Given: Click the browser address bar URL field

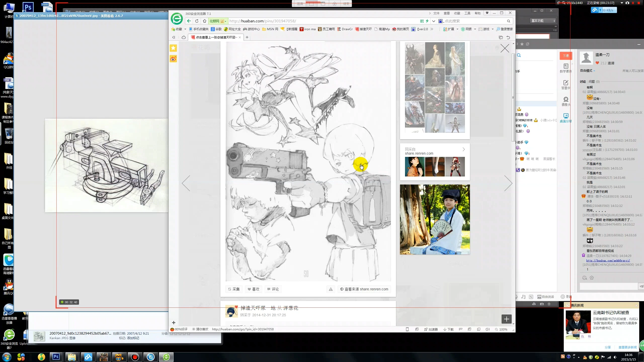Looking at the screenshot, I should pyautogui.click(x=323, y=21).
